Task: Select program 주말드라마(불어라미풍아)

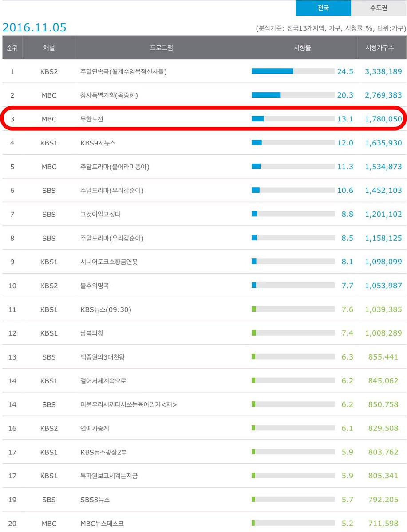Action: click(x=116, y=167)
